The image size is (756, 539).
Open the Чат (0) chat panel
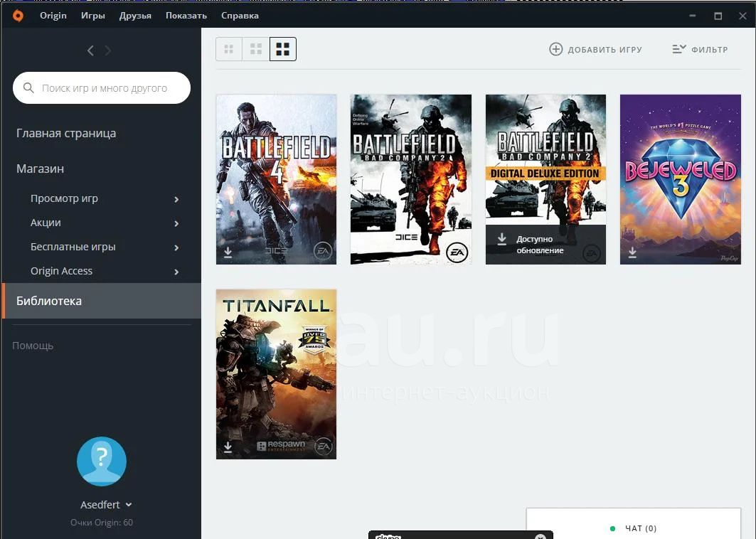click(634, 523)
